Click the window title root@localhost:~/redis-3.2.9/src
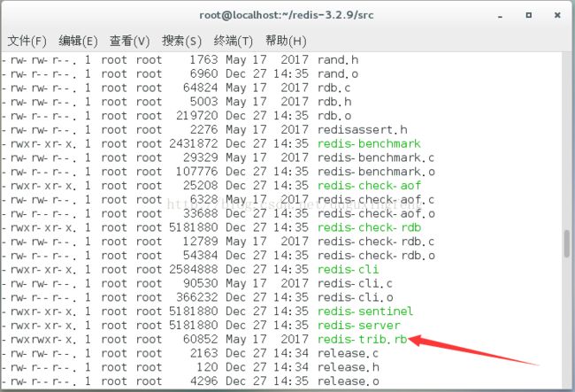This screenshot has height=392, width=575. tap(287, 15)
